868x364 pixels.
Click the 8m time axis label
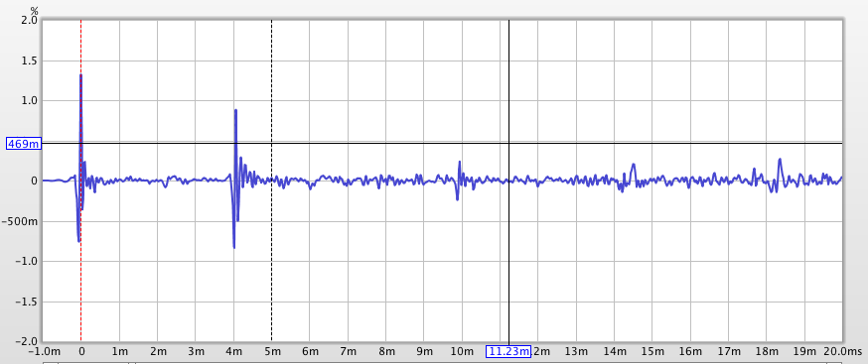(386, 352)
